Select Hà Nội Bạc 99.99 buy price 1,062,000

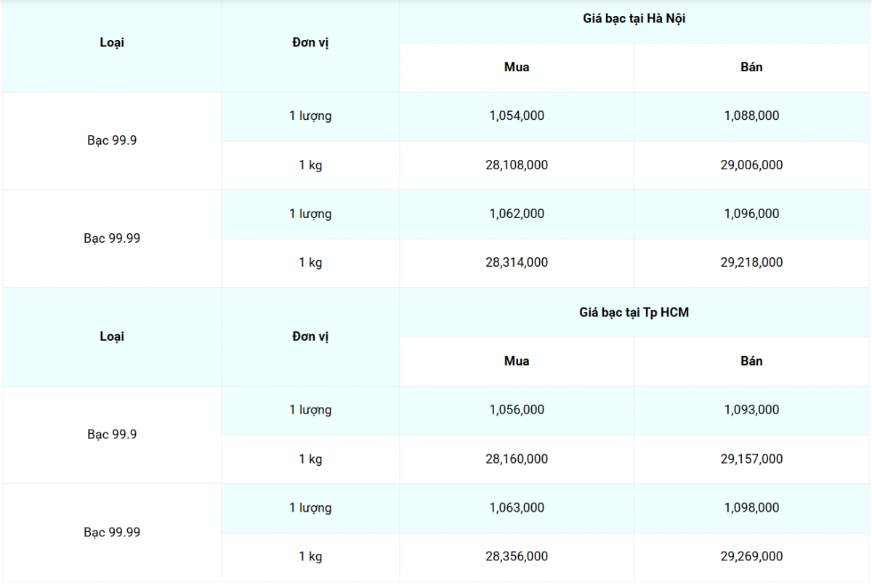point(517,214)
